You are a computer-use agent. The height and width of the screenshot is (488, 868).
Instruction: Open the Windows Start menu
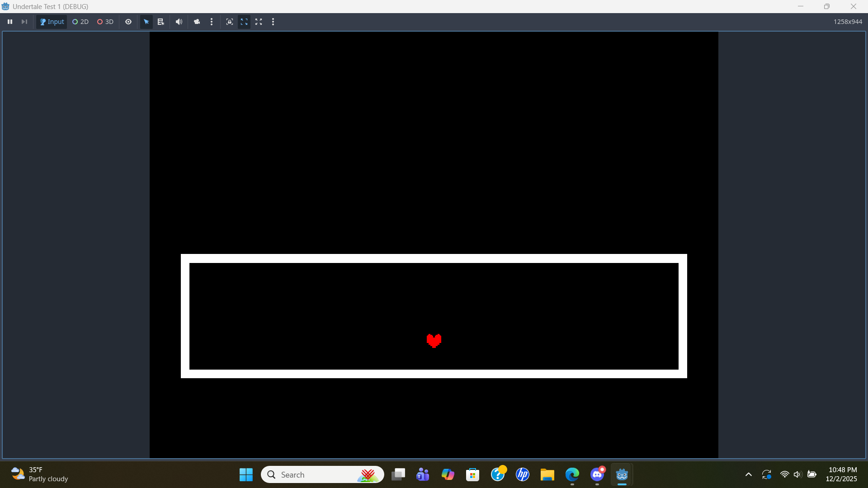pos(246,474)
